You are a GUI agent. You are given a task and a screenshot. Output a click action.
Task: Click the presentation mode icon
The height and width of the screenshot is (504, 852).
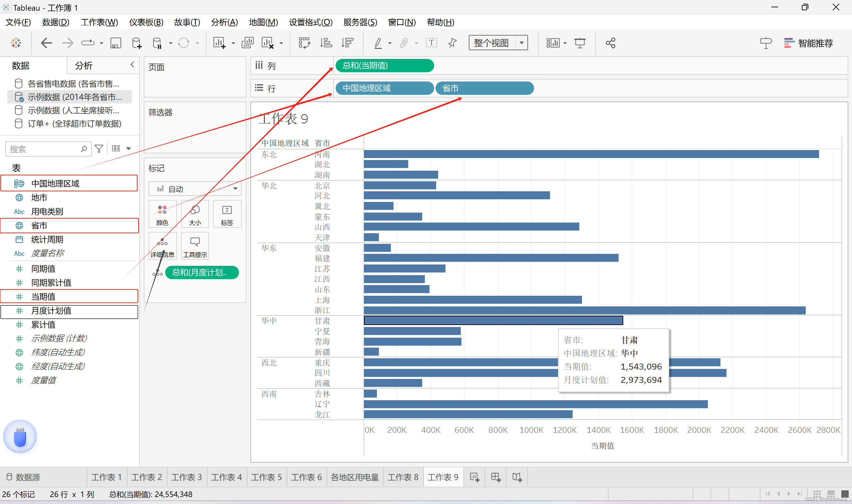coord(580,43)
